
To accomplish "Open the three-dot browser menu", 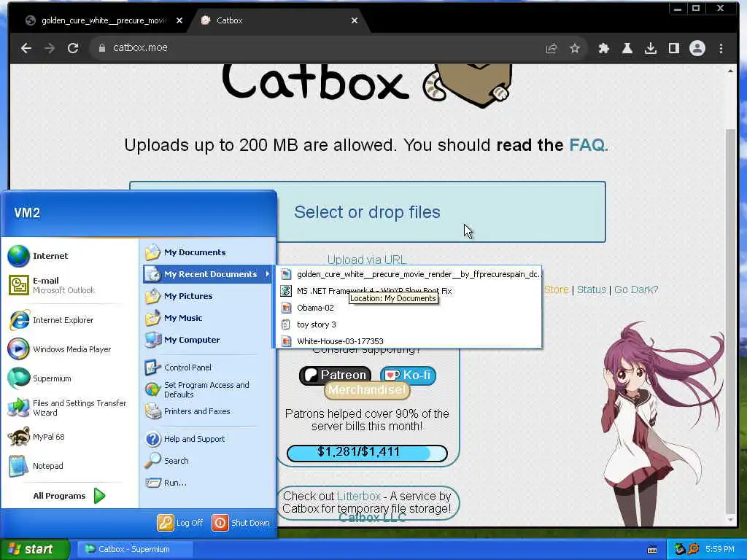I will pos(721,48).
